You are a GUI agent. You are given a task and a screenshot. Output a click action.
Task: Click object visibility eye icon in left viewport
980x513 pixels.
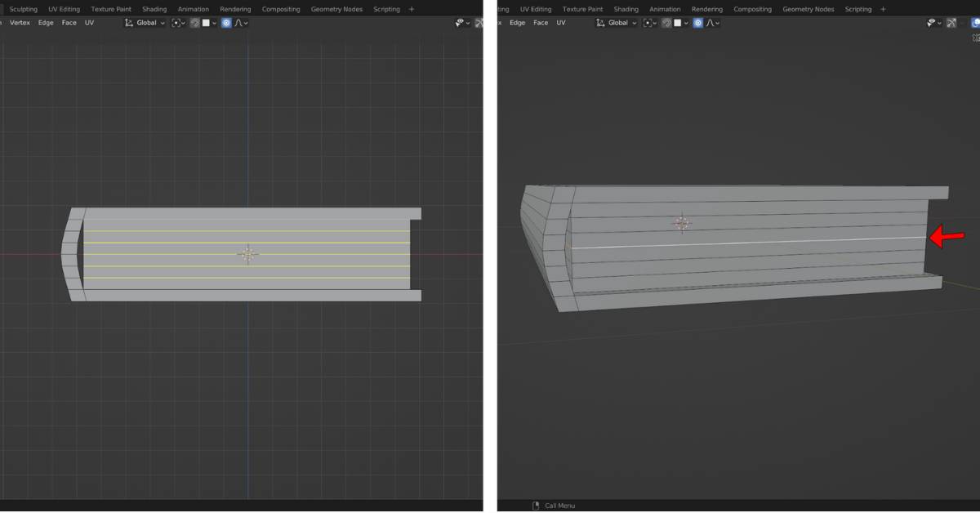tap(460, 23)
